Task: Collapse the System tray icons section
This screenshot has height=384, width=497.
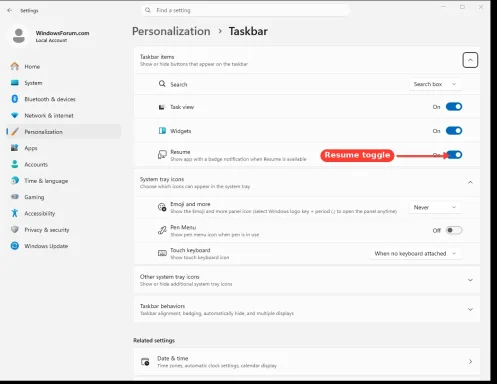Action: pyautogui.click(x=470, y=182)
